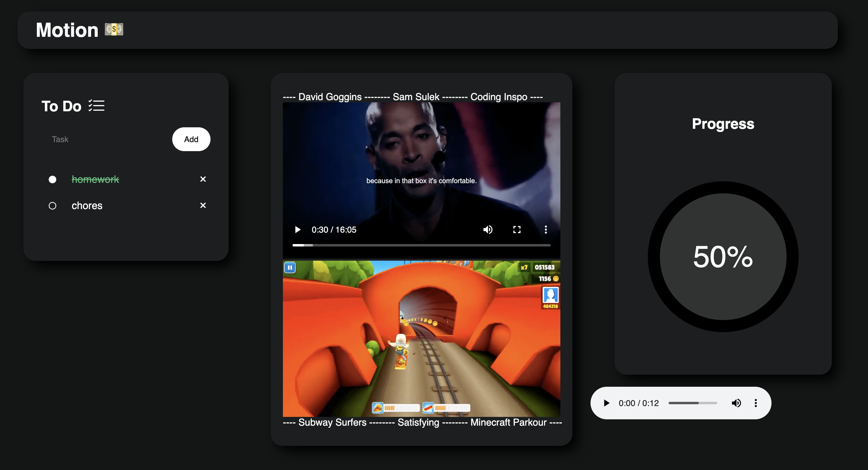Click the Add task button
The image size is (868, 470).
pos(191,139)
